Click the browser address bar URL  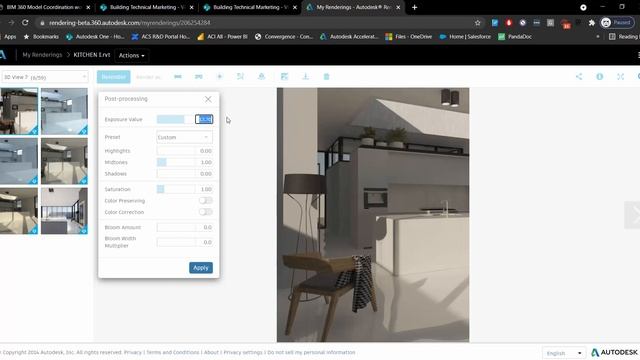(x=130, y=23)
